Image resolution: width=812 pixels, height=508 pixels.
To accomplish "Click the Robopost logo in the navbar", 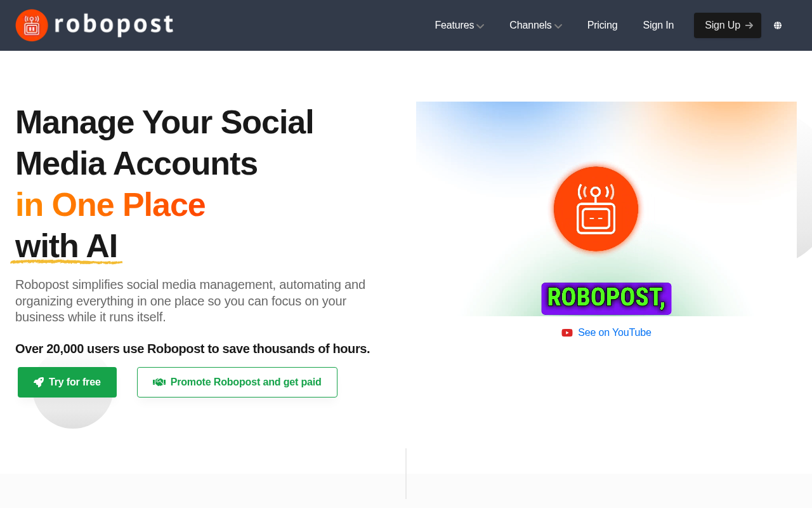I will pyautogui.click(x=94, y=25).
